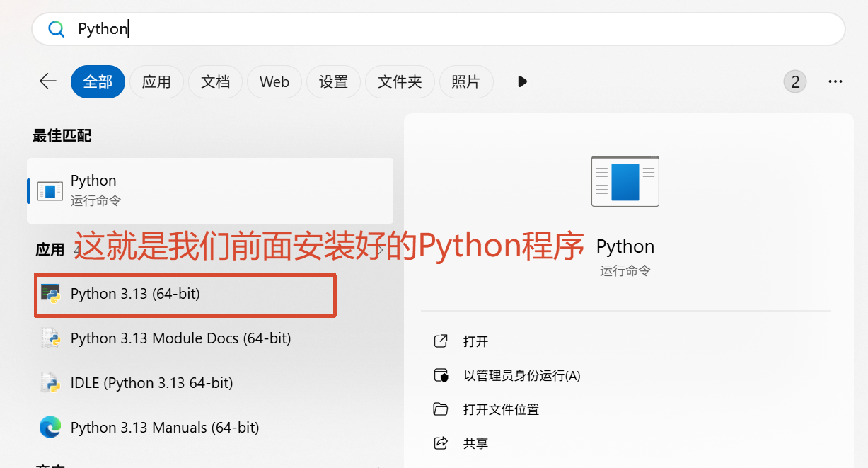Click the round badge showing 2
868x468 pixels.
click(x=795, y=81)
